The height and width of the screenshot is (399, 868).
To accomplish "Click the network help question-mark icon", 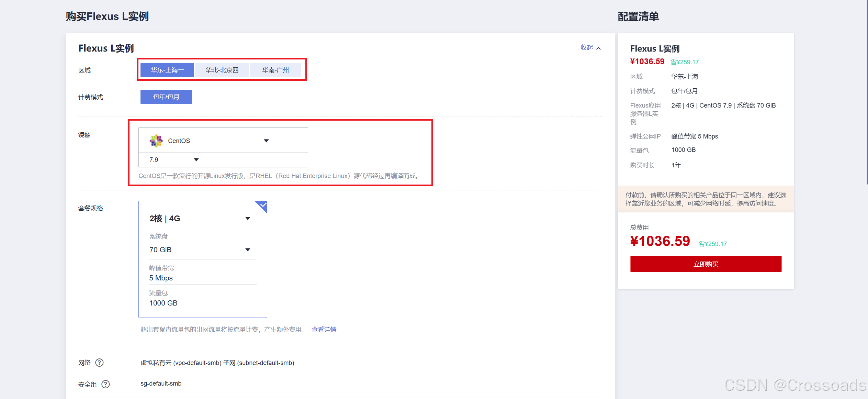I will tap(99, 363).
